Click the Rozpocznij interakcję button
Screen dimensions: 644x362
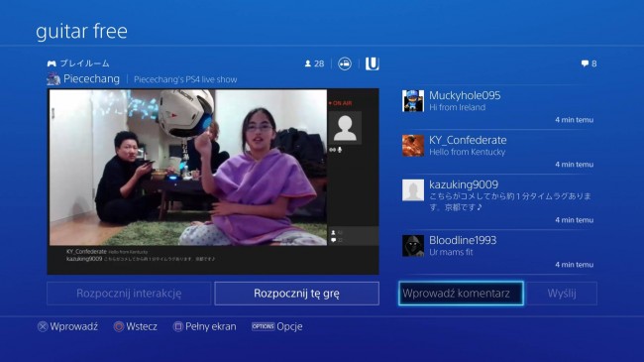(129, 294)
